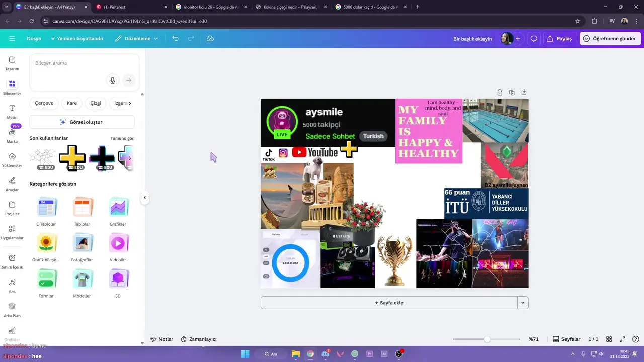The width and height of the screenshot is (644, 362).
Task: Adjust the zoom slider handle
Action: [x=487, y=339]
